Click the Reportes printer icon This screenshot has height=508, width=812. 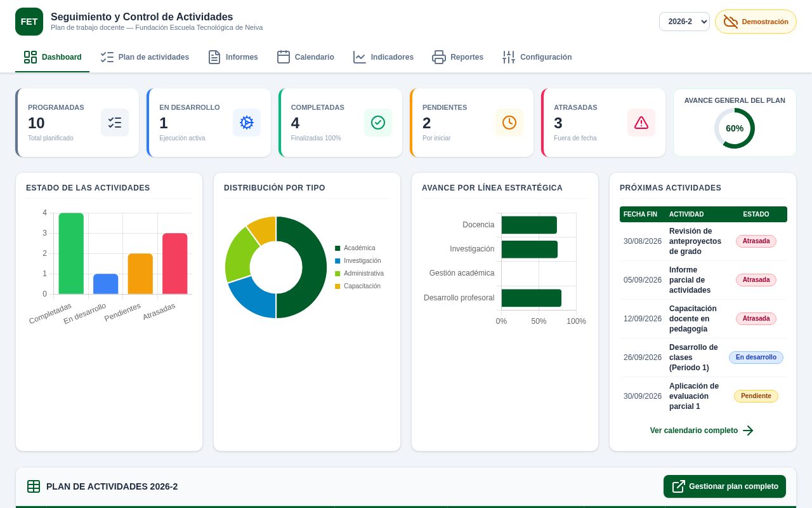coord(439,57)
